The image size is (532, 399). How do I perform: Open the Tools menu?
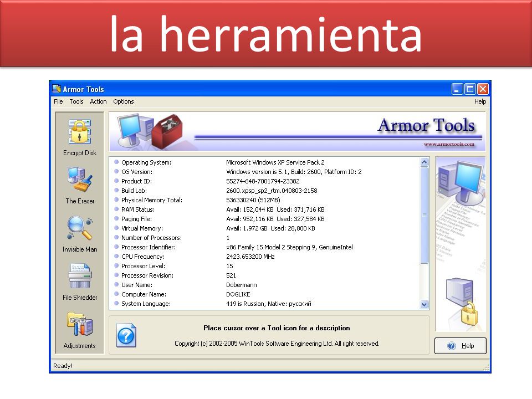(76, 101)
